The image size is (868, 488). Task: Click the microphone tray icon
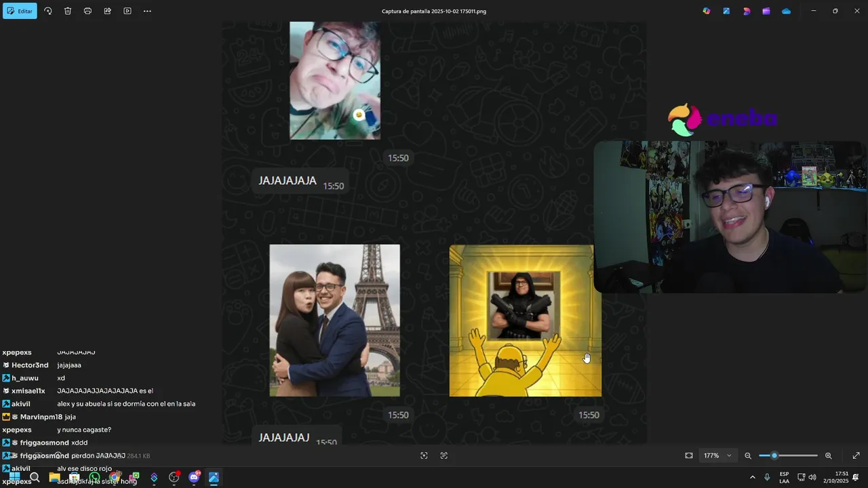pos(767,477)
